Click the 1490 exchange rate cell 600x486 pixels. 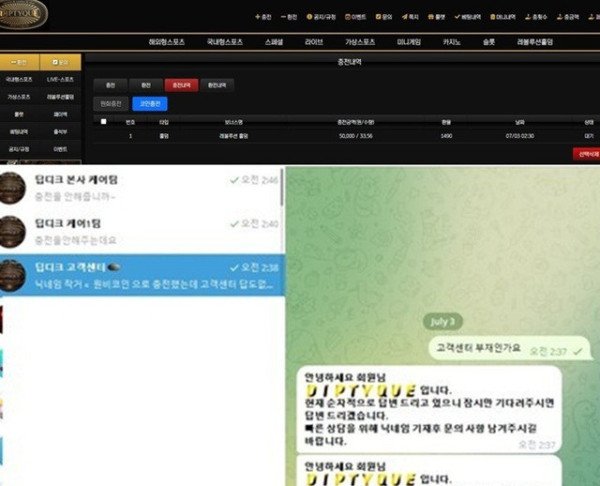[446, 136]
